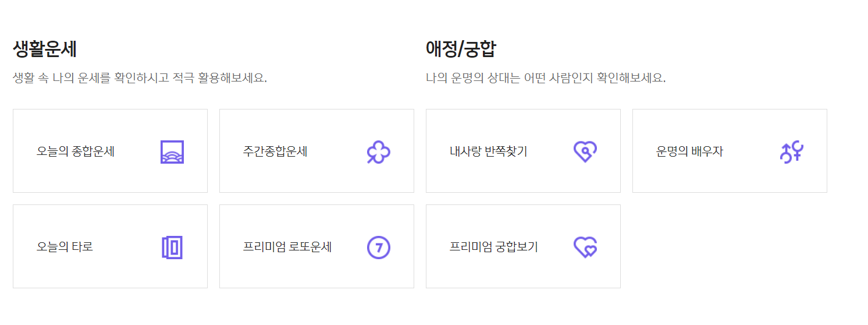Click the male-female gender symbols icon
The height and width of the screenshot is (325, 868).
click(792, 152)
